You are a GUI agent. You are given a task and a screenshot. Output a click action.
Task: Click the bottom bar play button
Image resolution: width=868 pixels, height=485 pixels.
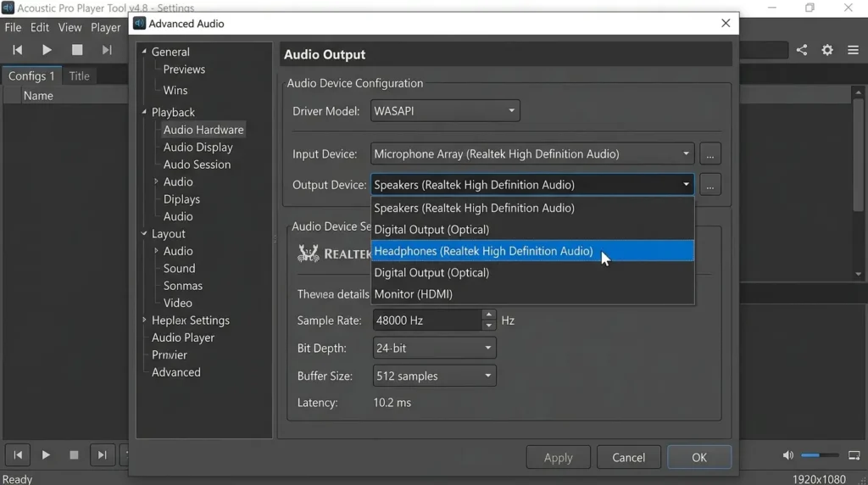46,455
